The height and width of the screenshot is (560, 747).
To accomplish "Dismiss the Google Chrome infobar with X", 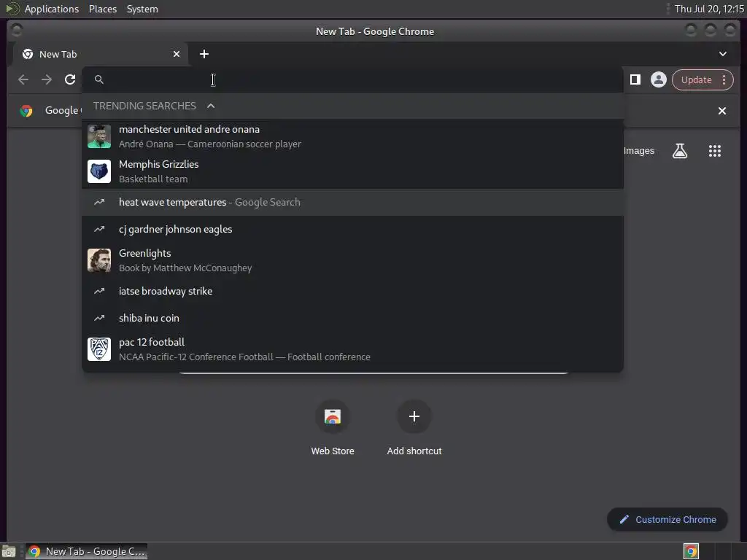I will pos(722,111).
